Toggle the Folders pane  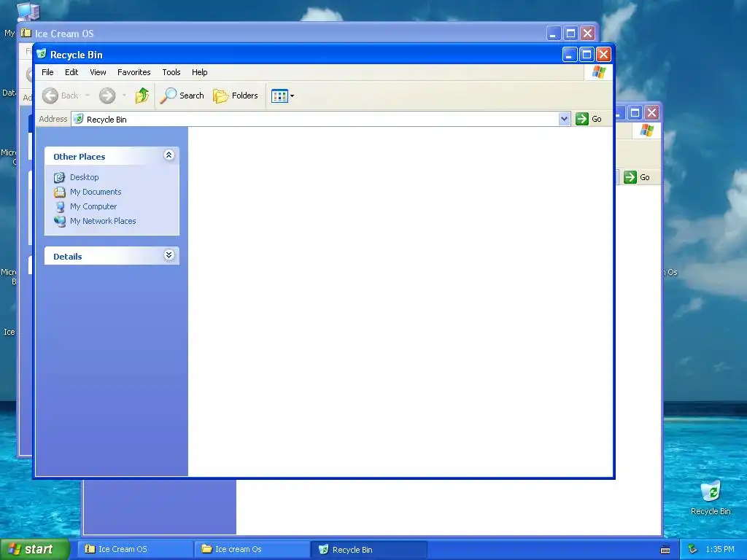point(236,96)
